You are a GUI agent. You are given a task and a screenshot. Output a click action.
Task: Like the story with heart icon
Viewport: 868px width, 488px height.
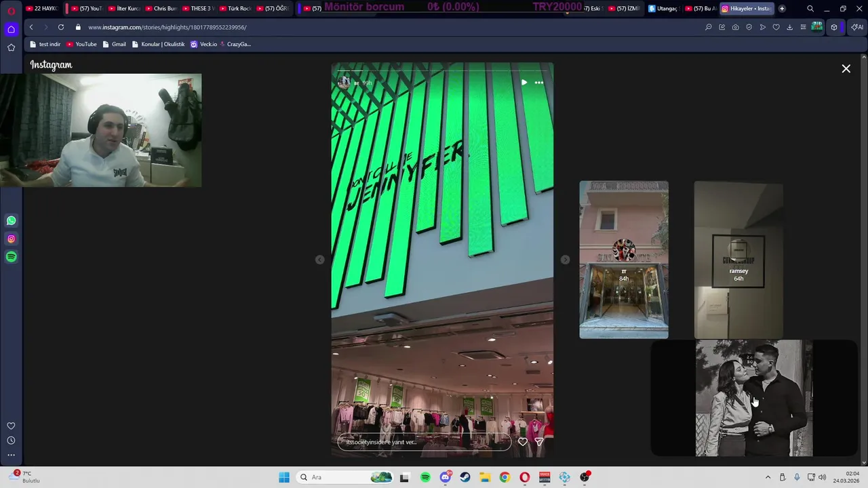tap(523, 442)
